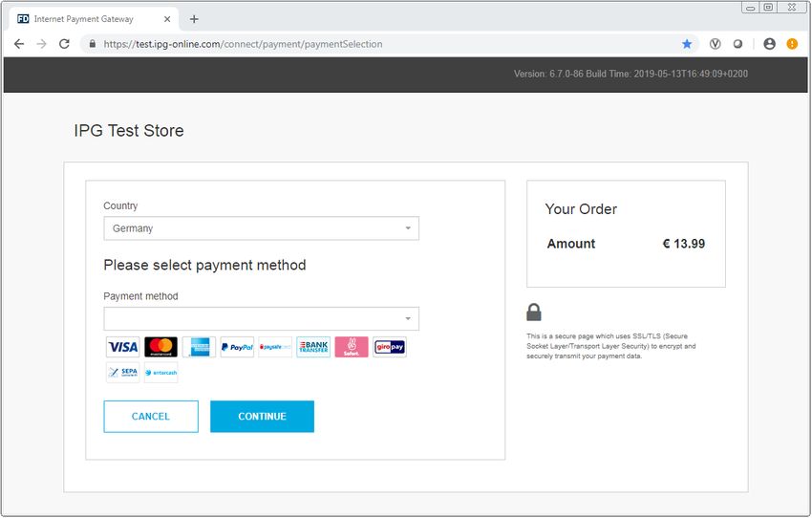Expand the Payment method dropdown
This screenshot has height=518, width=812.
261,318
